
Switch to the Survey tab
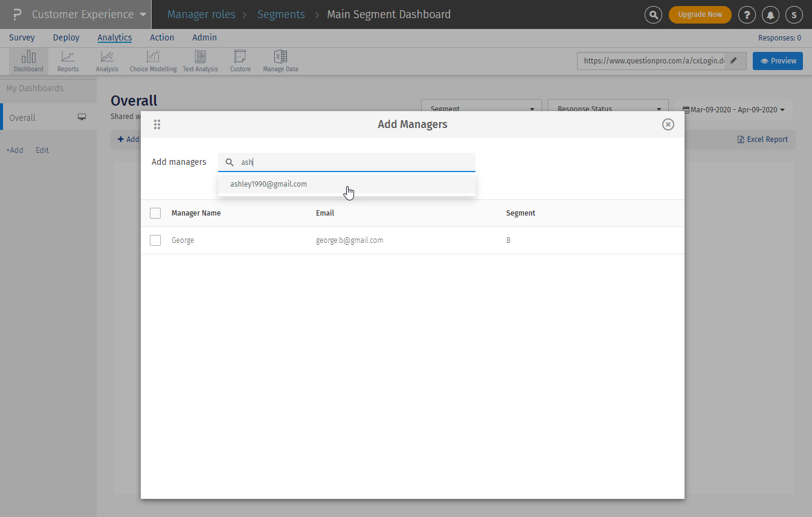pos(22,37)
